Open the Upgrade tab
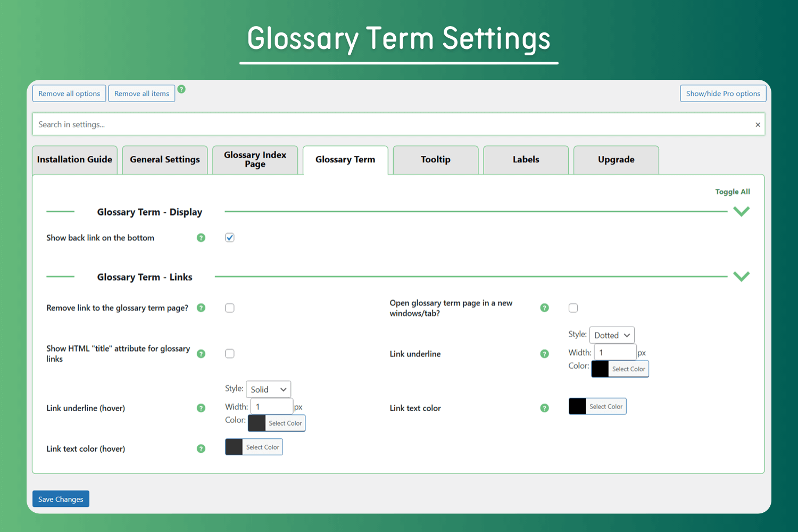This screenshot has width=798, height=532. coord(616,160)
